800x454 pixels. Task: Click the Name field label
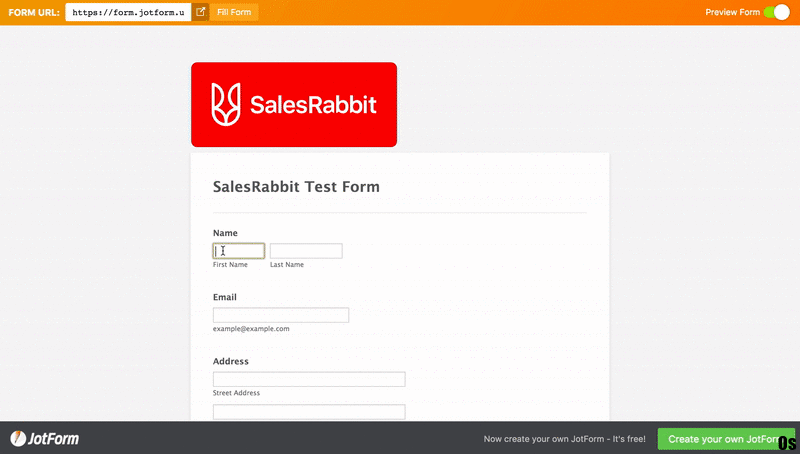coord(225,233)
